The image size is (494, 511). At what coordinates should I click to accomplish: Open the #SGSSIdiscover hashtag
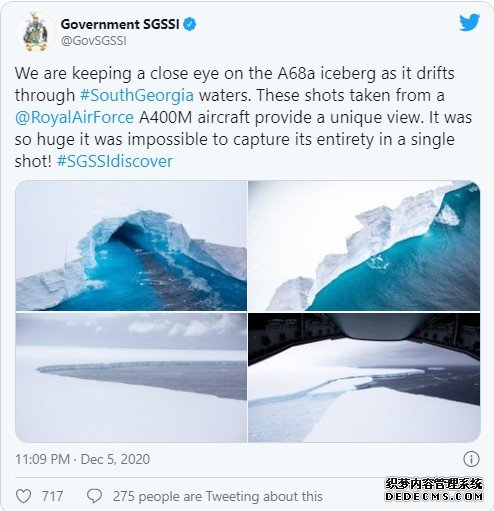pos(115,161)
